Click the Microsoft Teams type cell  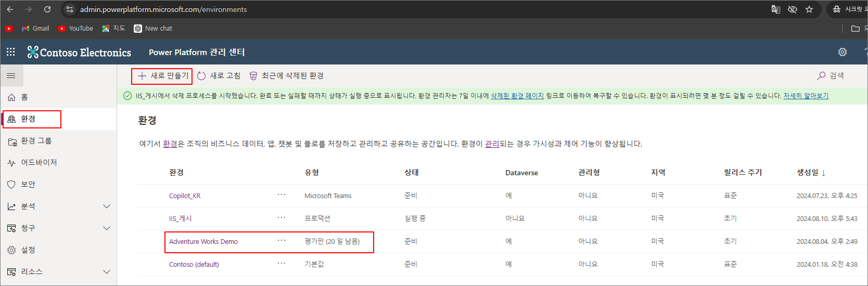(x=328, y=196)
